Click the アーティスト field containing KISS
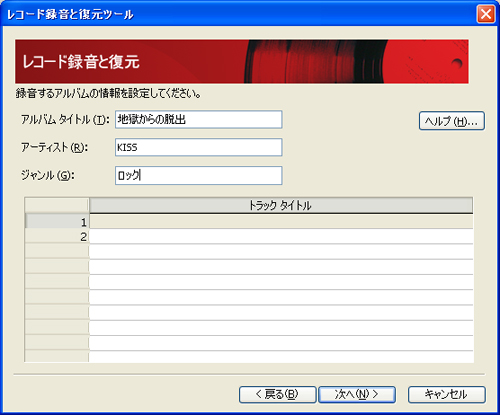500x415 pixels. [199, 147]
